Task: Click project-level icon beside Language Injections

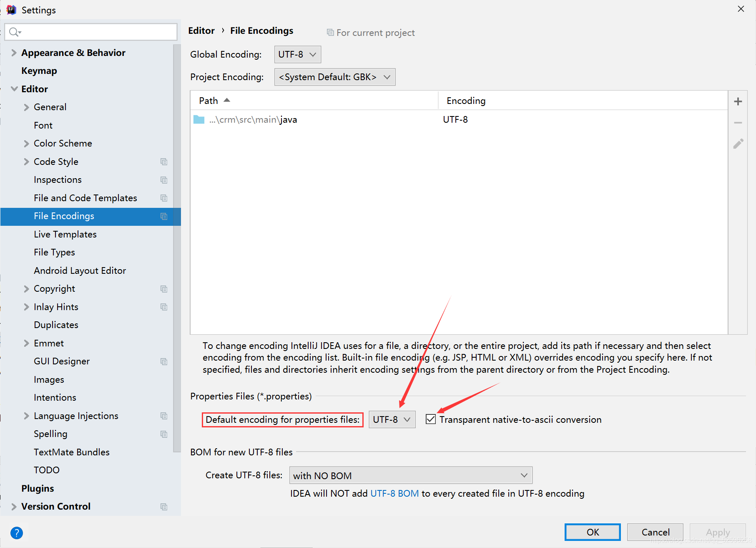Action: 164,416
